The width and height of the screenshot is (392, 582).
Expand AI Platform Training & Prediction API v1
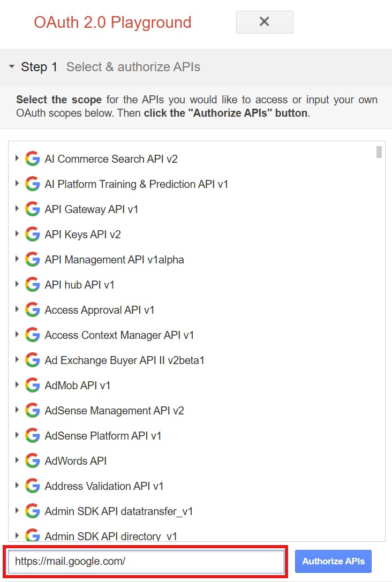(17, 183)
